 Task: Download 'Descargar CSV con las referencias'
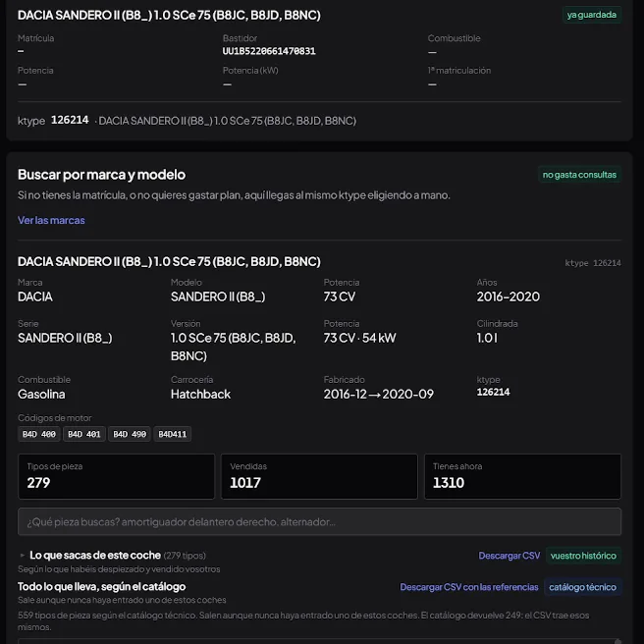(x=468, y=587)
